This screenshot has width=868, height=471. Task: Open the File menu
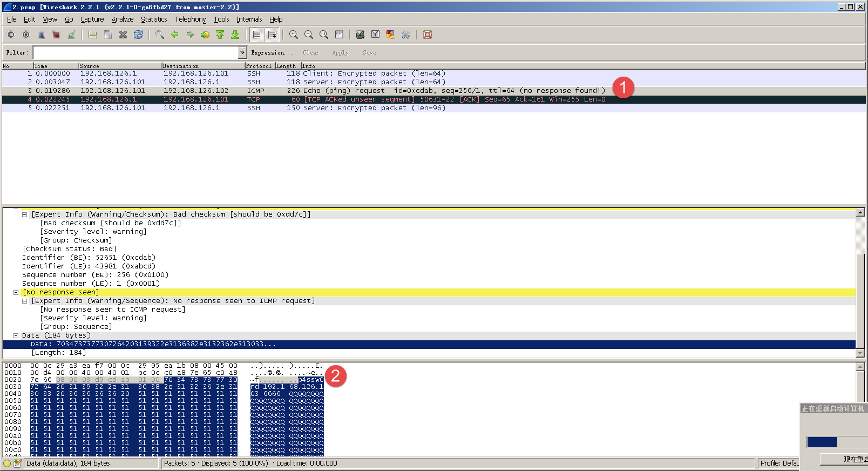(12, 19)
